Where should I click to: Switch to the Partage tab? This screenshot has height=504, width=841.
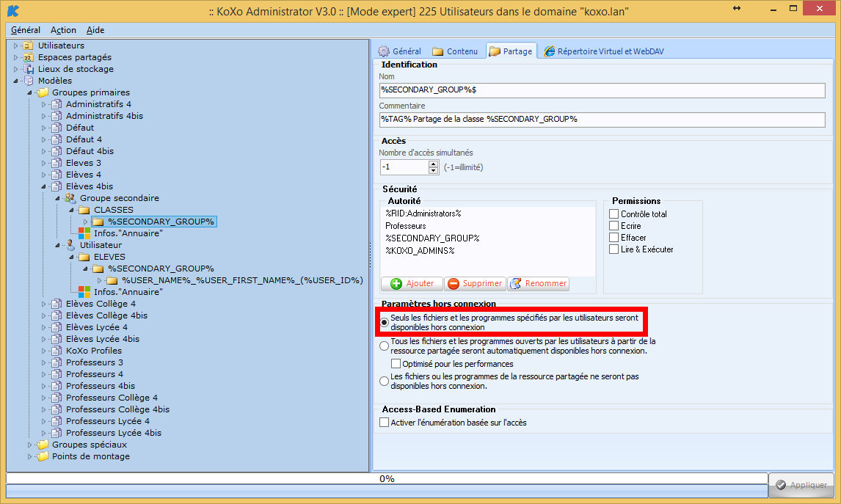[511, 51]
